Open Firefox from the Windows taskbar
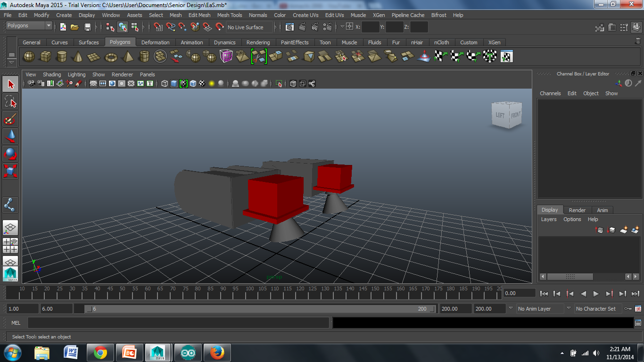Screen dimensions: 644x362 click(217, 353)
